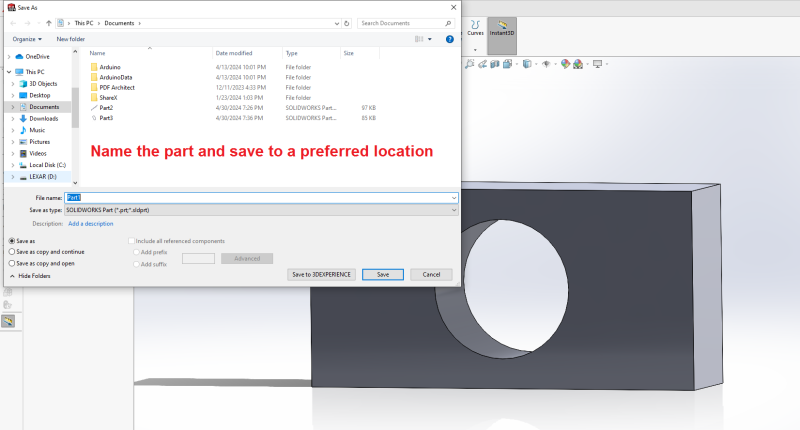The width and height of the screenshot is (800, 430).
Task: Click the disabled Advanced button
Action: (247, 259)
